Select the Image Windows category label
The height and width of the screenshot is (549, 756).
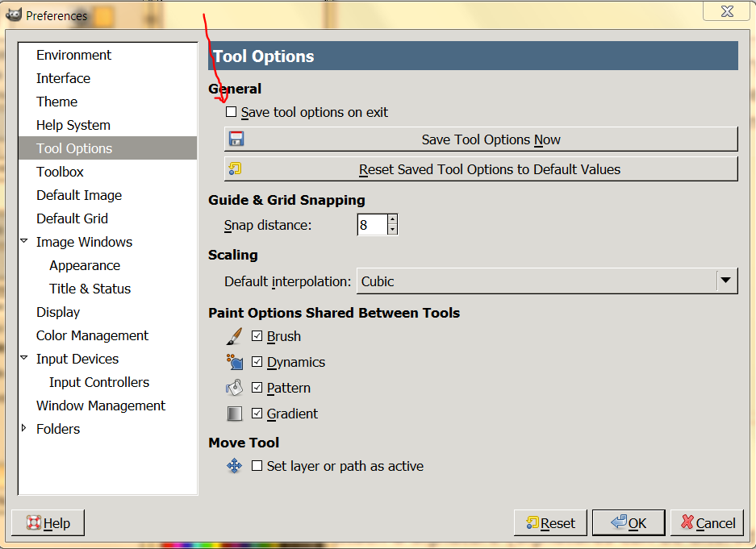click(85, 242)
